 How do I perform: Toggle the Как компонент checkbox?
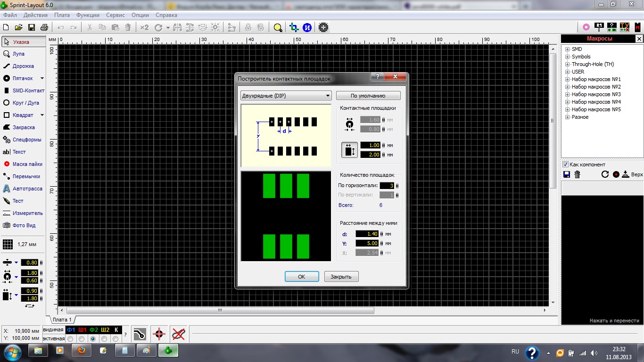(x=566, y=165)
